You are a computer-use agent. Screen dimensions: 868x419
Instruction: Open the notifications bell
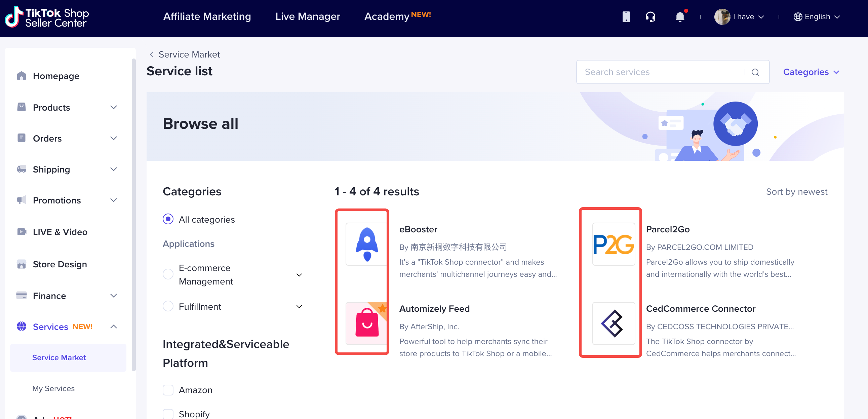click(x=680, y=16)
